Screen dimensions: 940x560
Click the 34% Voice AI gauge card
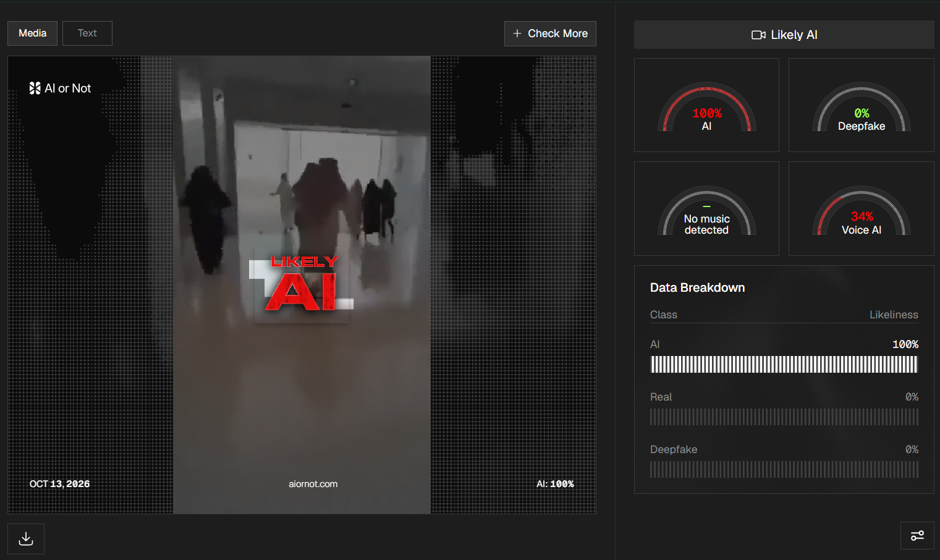[862, 209]
